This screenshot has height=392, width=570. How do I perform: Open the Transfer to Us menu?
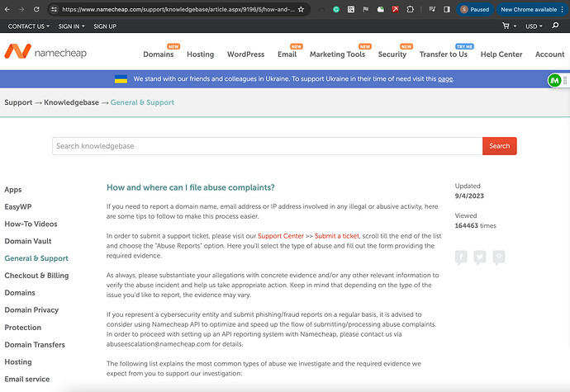pyautogui.click(x=444, y=54)
